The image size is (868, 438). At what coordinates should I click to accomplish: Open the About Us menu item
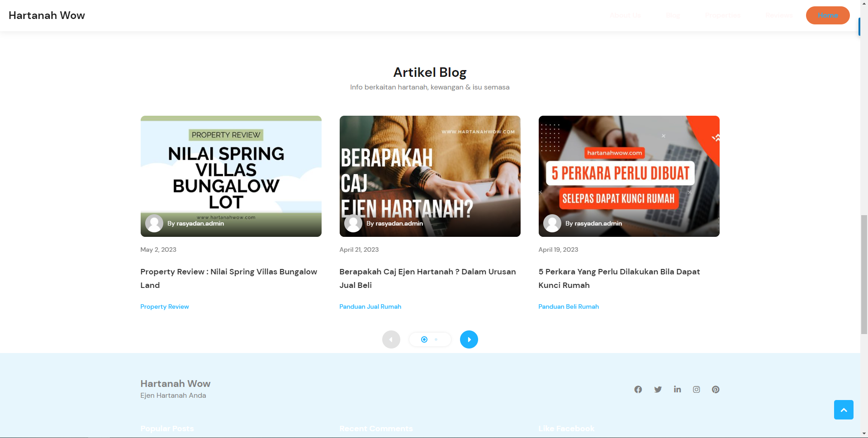(x=625, y=15)
